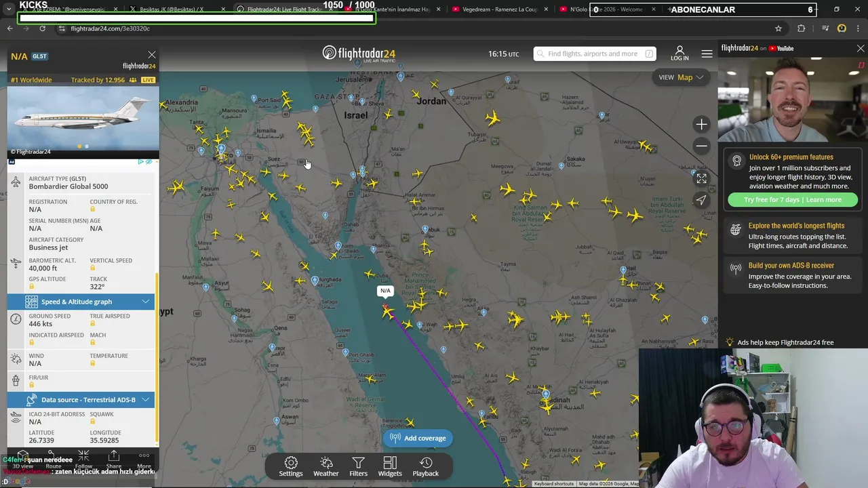Close the N/A flight details panel
The height and width of the screenshot is (488, 868).
pos(152,55)
